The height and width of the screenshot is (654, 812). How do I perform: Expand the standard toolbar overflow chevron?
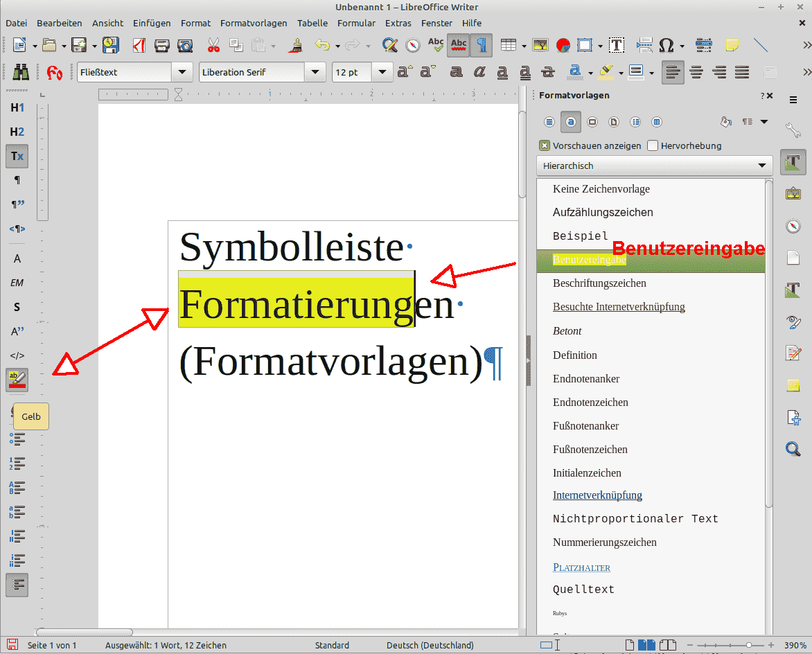806,46
